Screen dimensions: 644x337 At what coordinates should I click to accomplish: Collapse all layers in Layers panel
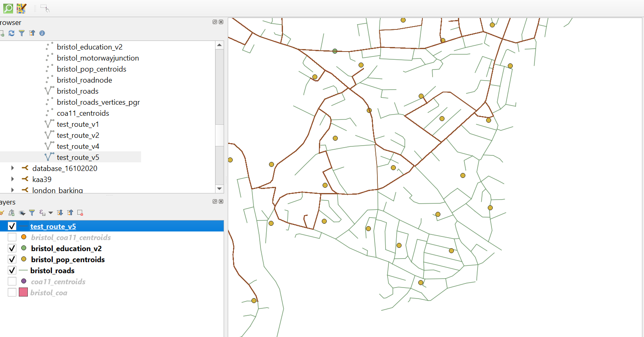[x=70, y=213]
